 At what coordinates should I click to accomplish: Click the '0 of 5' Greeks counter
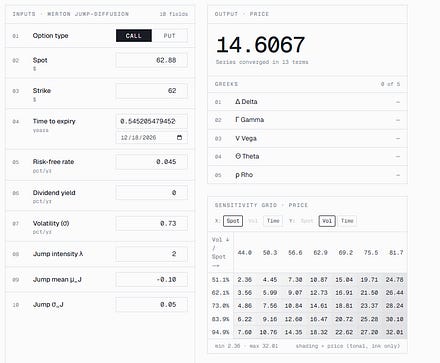pos(390,84)
